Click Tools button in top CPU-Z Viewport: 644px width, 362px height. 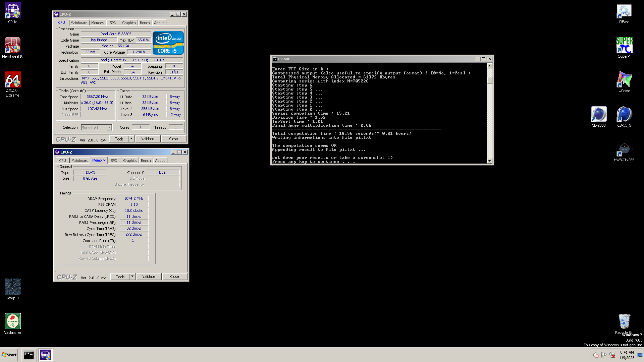pyautogui.click(x=119, y=139)
